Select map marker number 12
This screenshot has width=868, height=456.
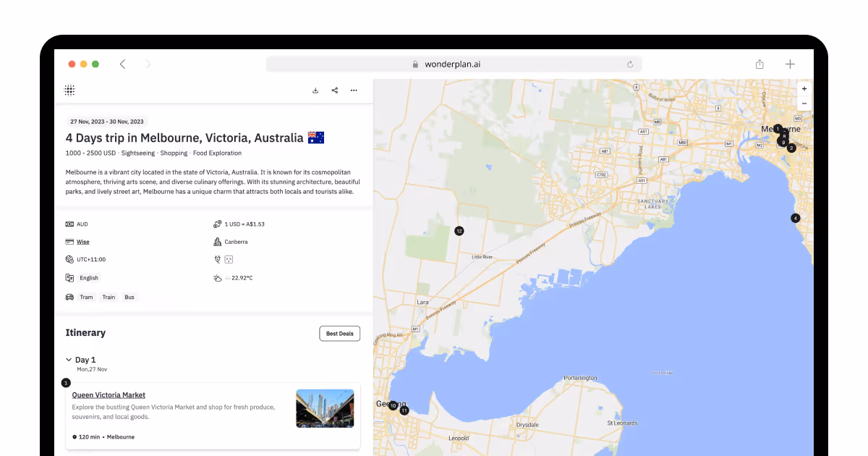pos(459,231)
